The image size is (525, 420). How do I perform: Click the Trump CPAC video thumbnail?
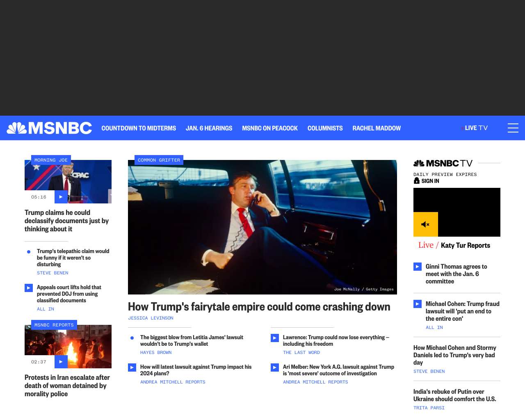coord(68,182)
